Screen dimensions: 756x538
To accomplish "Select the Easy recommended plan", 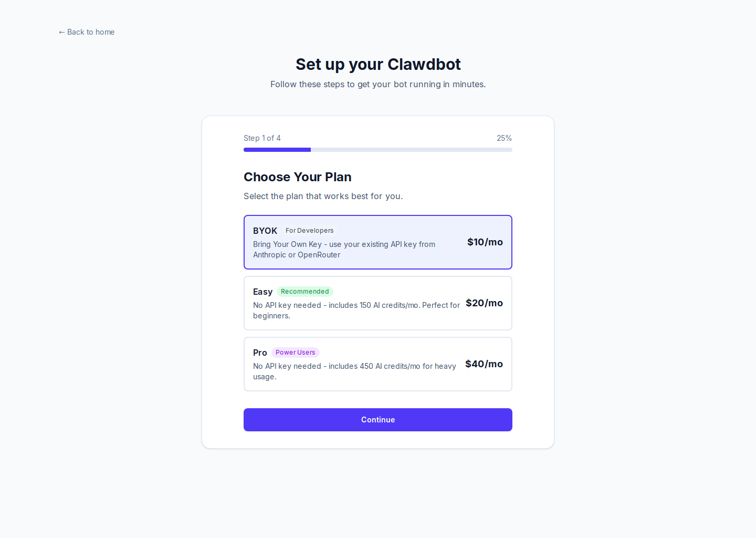I will [x=377, y=303].
